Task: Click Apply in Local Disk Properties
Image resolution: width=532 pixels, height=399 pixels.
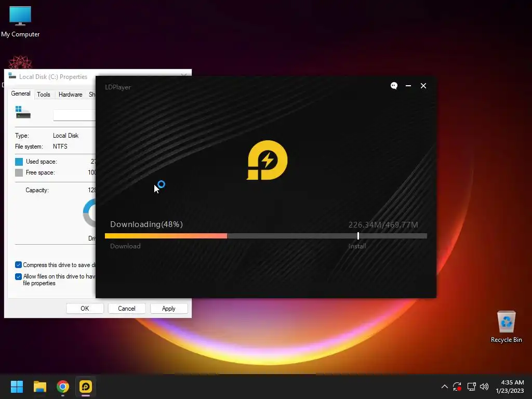Action: tap(169, 309)
